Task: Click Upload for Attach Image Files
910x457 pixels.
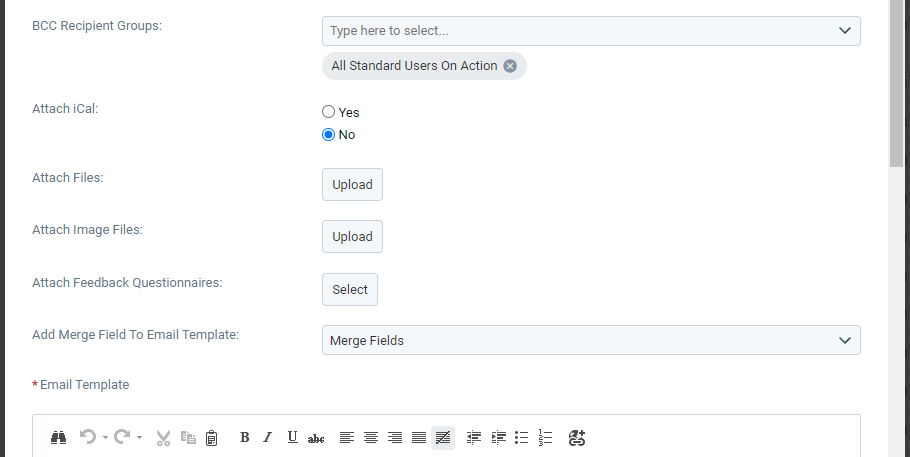Action: [352, 236]
